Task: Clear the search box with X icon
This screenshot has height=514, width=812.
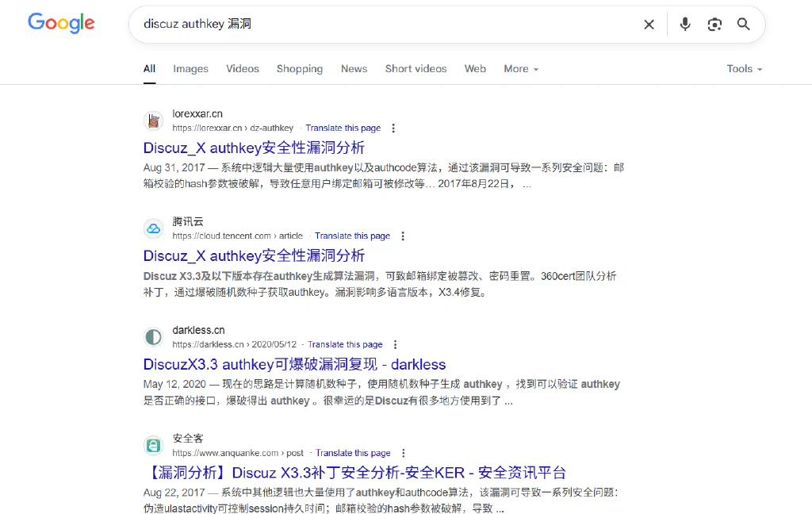Action: point(649,25)
